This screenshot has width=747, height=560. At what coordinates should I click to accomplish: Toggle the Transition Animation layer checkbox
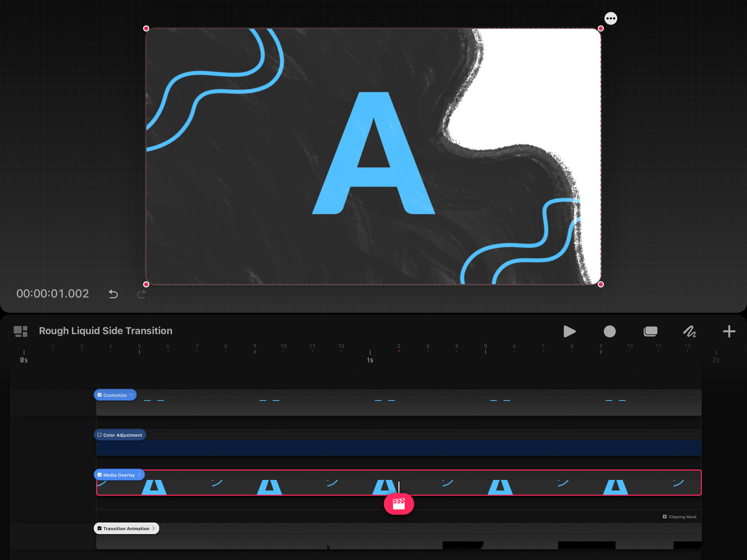100,528
